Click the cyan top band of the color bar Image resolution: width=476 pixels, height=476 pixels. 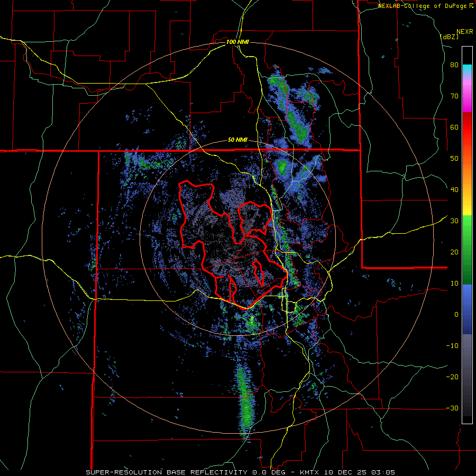[467, 69]
